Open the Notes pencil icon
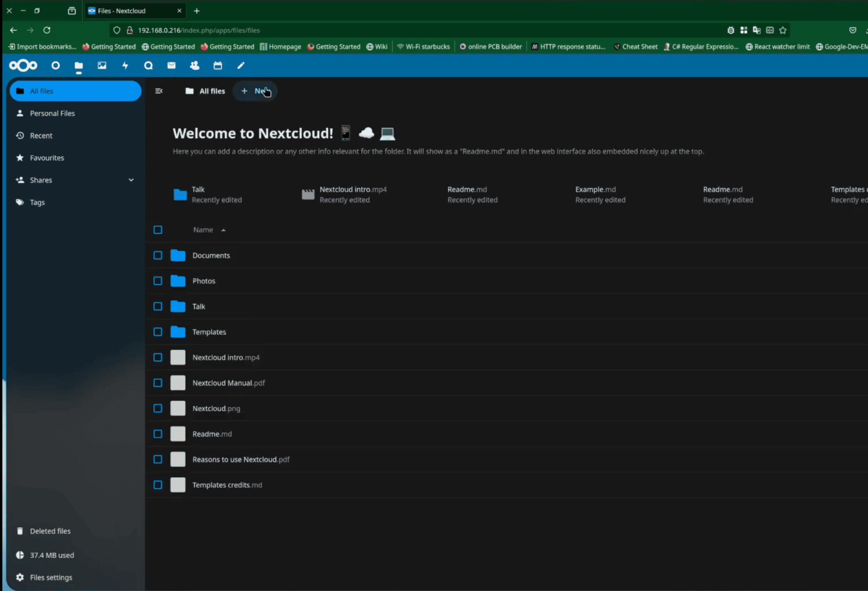The image size is (868, 591). click(241, 66)
